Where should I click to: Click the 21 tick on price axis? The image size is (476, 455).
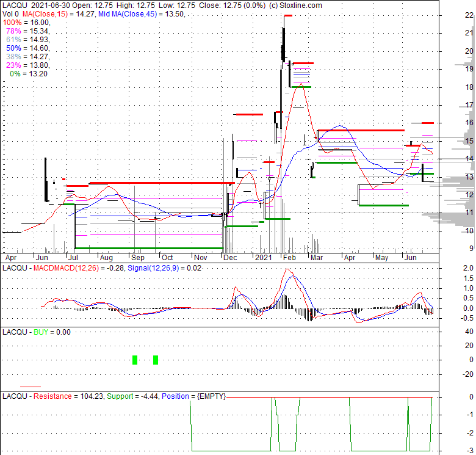(469, 33)
